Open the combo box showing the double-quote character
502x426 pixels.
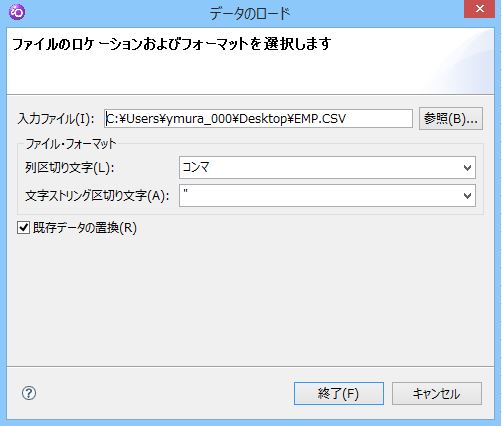coord(327,196)
